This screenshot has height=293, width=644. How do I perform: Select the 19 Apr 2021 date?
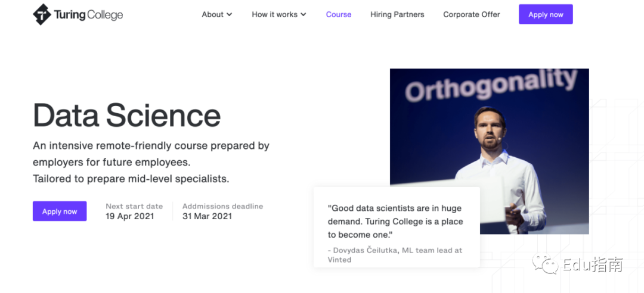130,216
